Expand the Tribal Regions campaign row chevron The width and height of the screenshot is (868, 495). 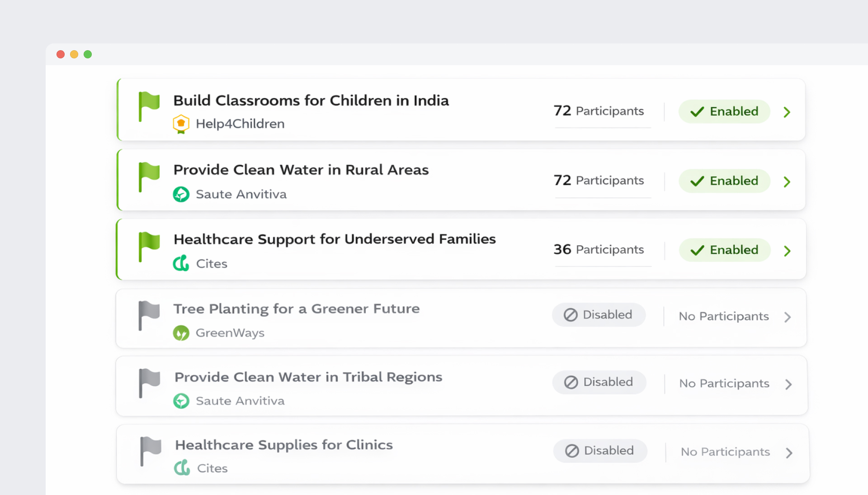tap(788, 384)
